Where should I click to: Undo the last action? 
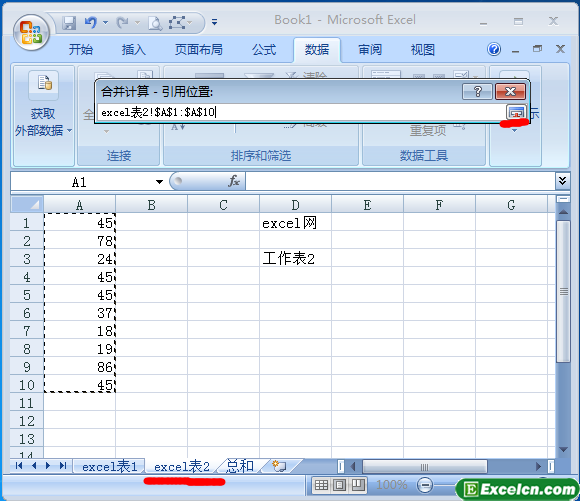point(90,23)
